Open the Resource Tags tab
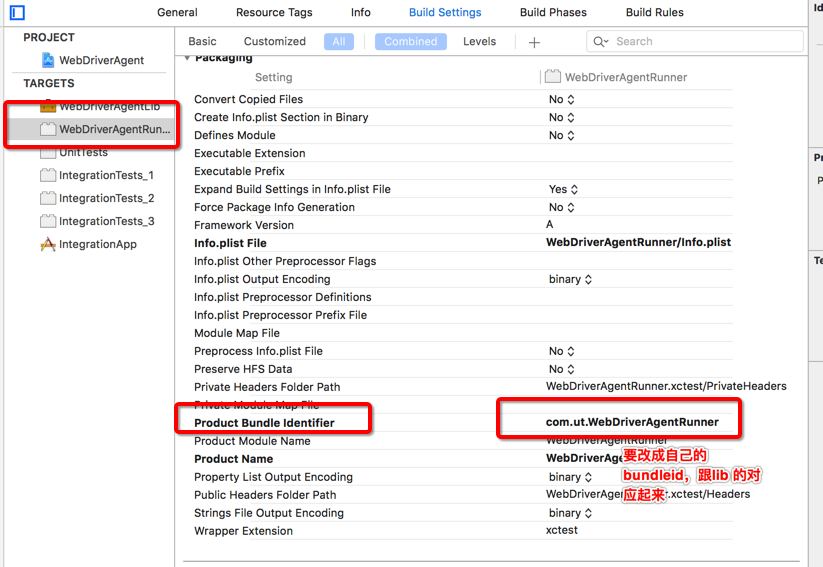 pos(274,12)
